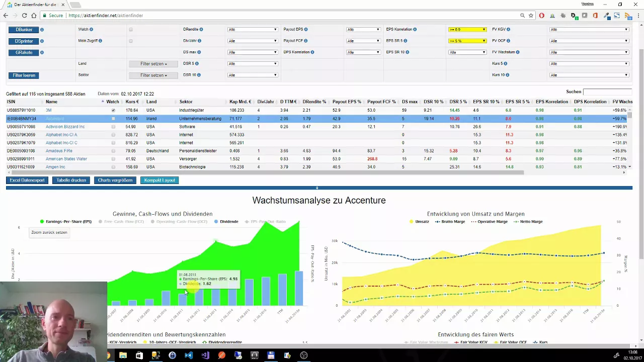Sort table by Name column header

pos(51,102)
